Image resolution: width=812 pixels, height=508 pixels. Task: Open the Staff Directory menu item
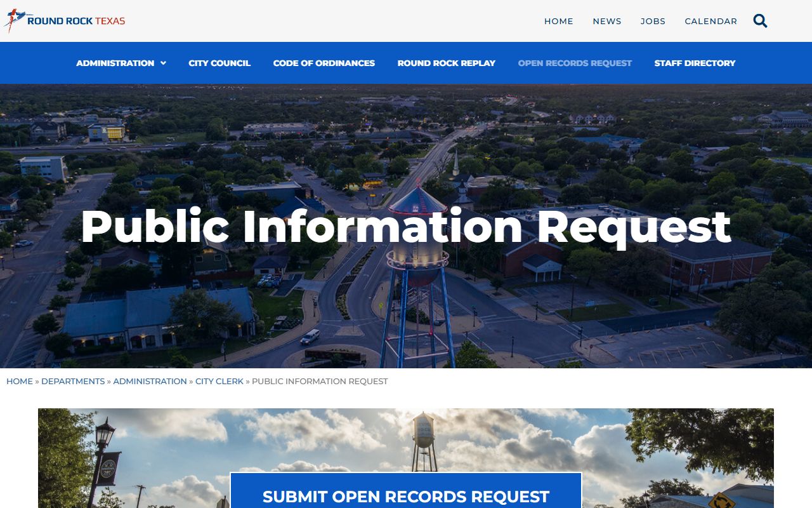point(695,63)
